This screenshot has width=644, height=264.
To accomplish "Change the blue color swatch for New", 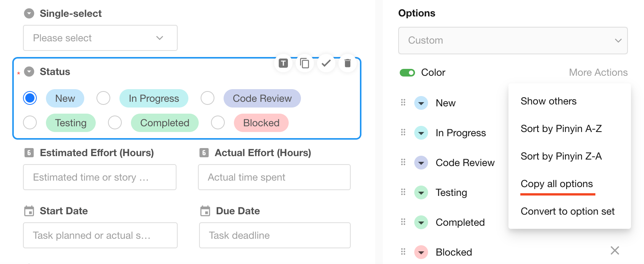I will 421,103.
